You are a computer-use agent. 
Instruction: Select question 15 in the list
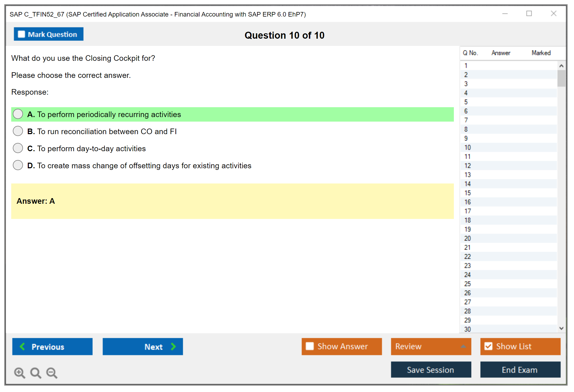tap(467, 193)
